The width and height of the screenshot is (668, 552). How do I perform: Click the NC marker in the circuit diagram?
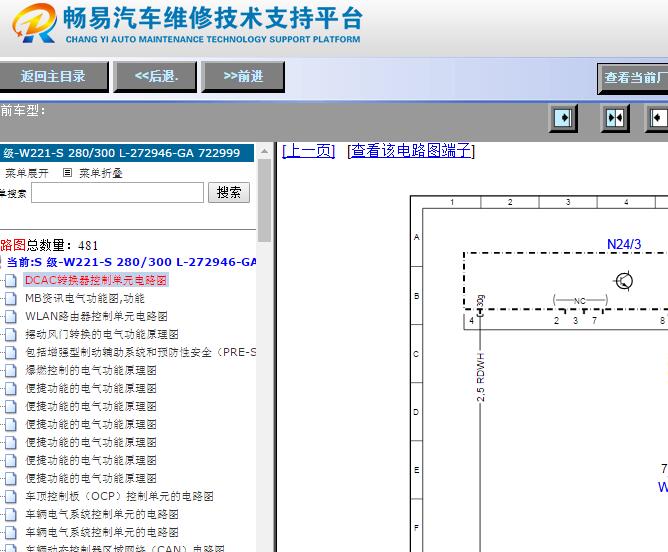(x=580, y=301)
